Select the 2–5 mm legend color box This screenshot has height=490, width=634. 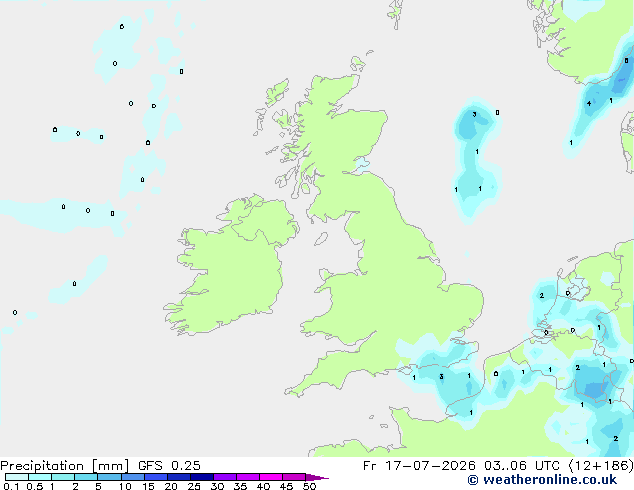pos(86,477)
